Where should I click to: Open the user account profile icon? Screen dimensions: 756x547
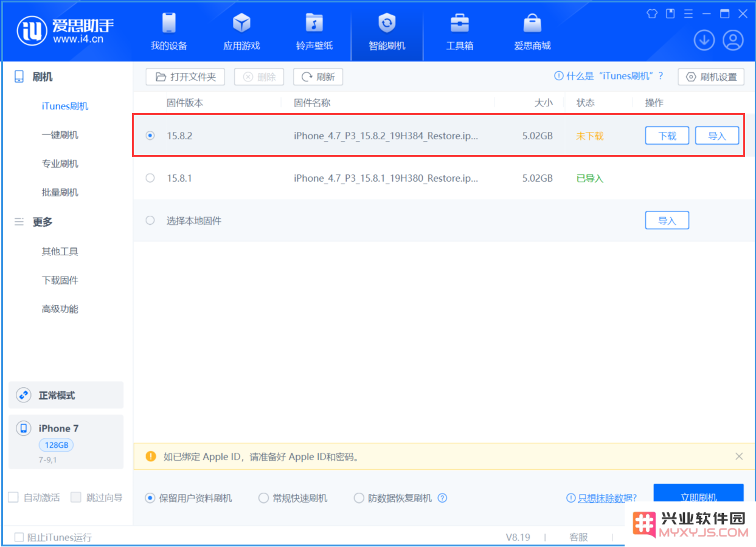(x=733, y=41)
